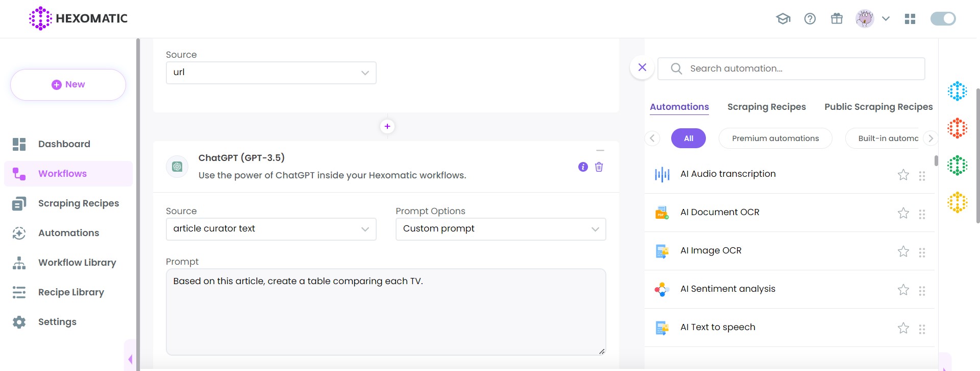Viewport: 980px width, 371px height.
Task: Open Workflow Library in the sidebar
Action: tap(68, 263)
